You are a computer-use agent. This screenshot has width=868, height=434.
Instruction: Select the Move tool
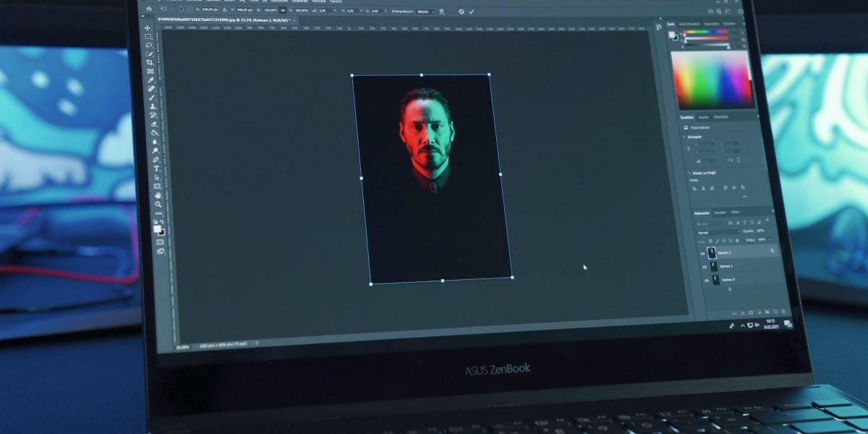pos(150,27)
